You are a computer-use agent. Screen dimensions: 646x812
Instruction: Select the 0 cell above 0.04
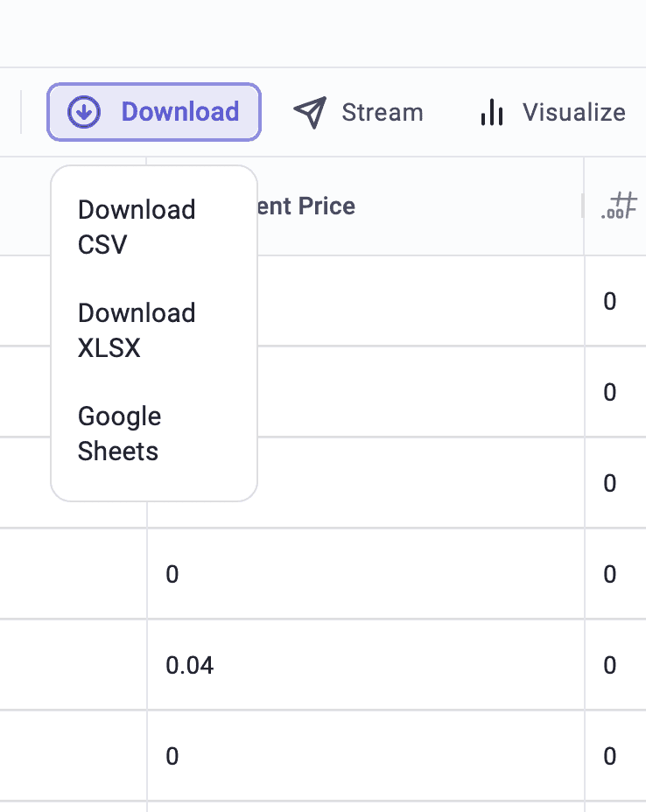(x=366, y=574)
